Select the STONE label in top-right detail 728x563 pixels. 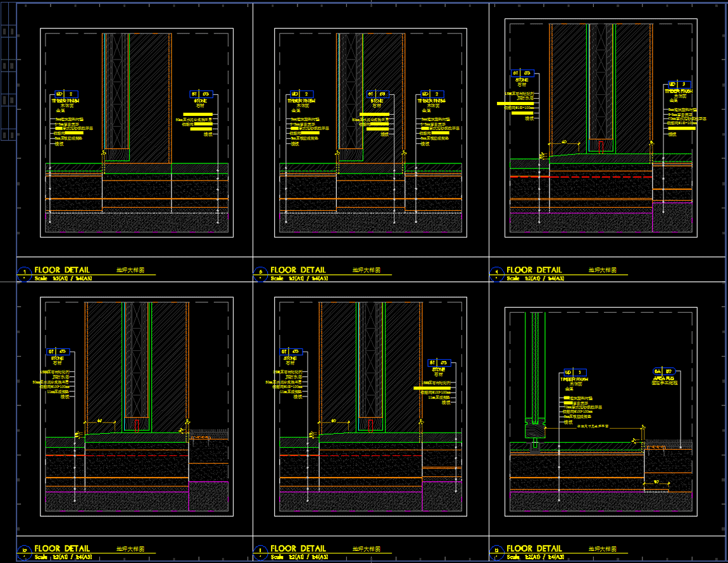522,80
